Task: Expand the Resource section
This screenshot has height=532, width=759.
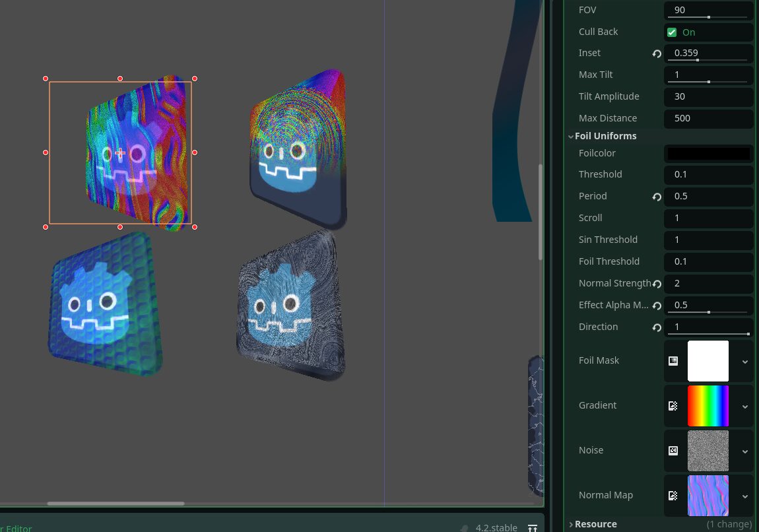Action: (571, 524)
